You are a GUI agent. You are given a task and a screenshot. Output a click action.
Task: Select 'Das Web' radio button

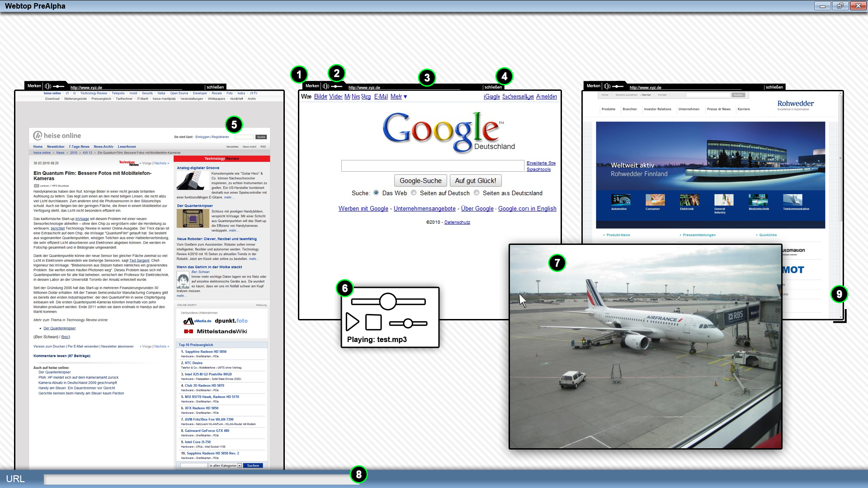click(x=376, y=193)
